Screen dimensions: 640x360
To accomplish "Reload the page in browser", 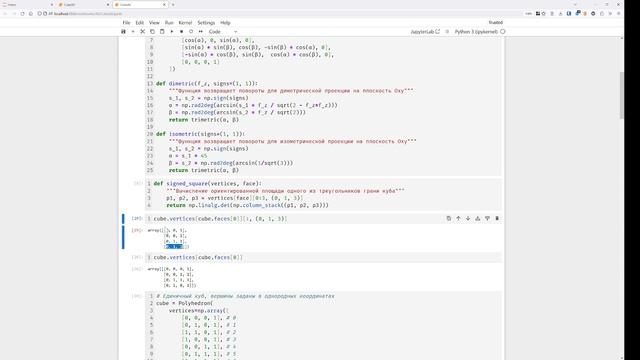I will tap(22, 13).
